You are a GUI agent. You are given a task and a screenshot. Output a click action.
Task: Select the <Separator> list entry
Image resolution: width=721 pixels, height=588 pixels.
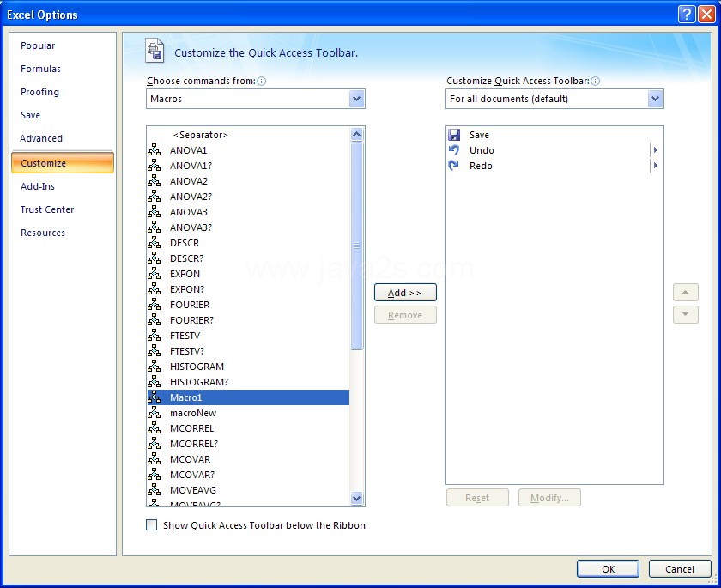(248, 135)
